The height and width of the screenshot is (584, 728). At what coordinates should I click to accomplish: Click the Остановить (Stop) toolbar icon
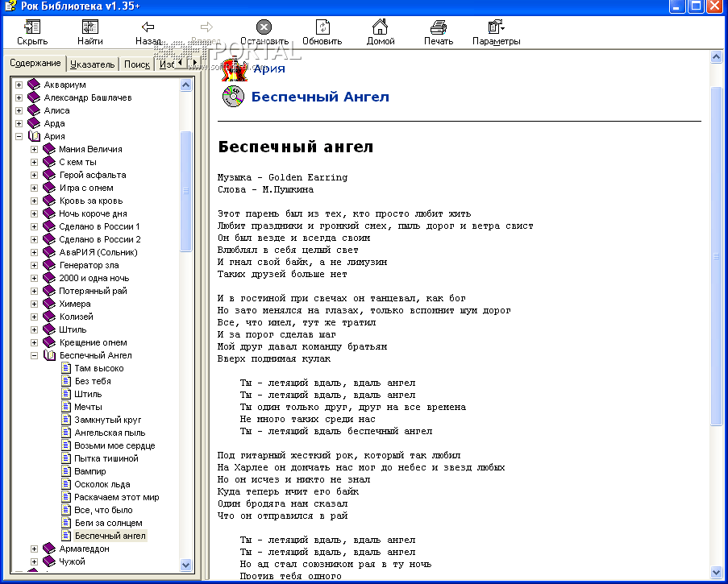[x=264, y=27]
